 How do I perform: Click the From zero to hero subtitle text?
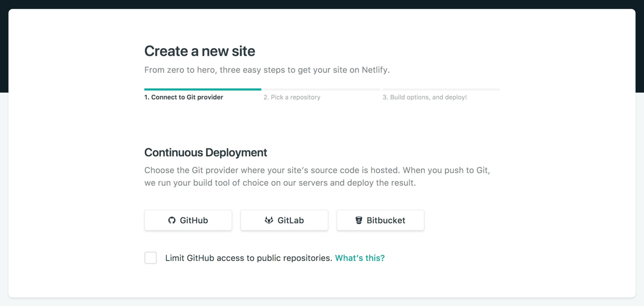pyautogui.click(x=267, y=70)
